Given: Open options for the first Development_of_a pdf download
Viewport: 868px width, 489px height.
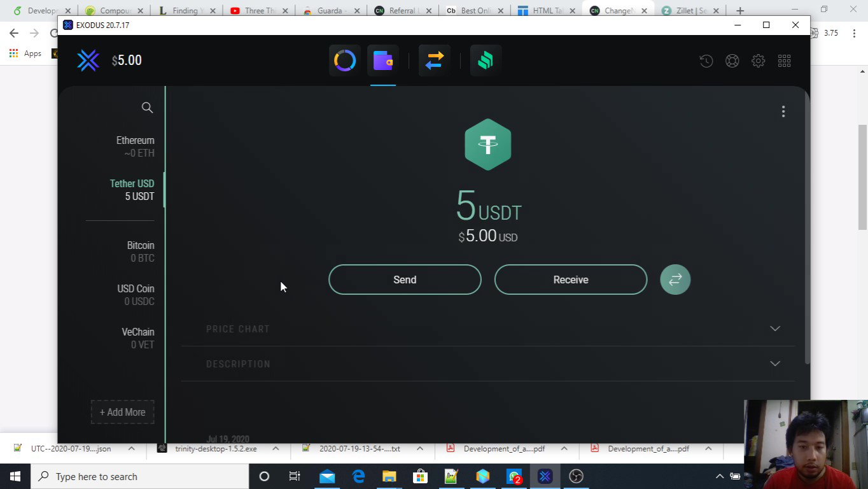Looking at the screenshot, I should click(564, 448).
